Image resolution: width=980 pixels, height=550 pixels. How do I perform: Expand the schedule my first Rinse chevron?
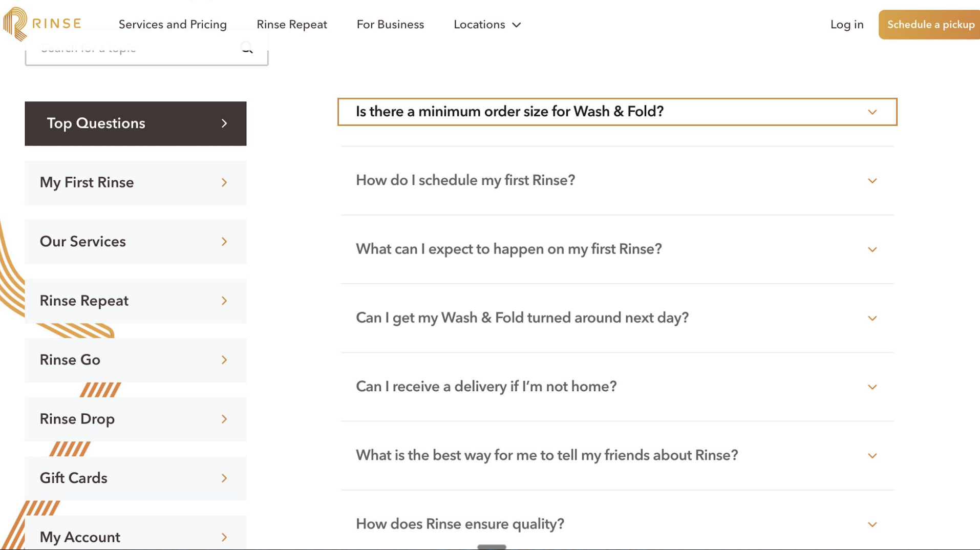click(872, 181)
